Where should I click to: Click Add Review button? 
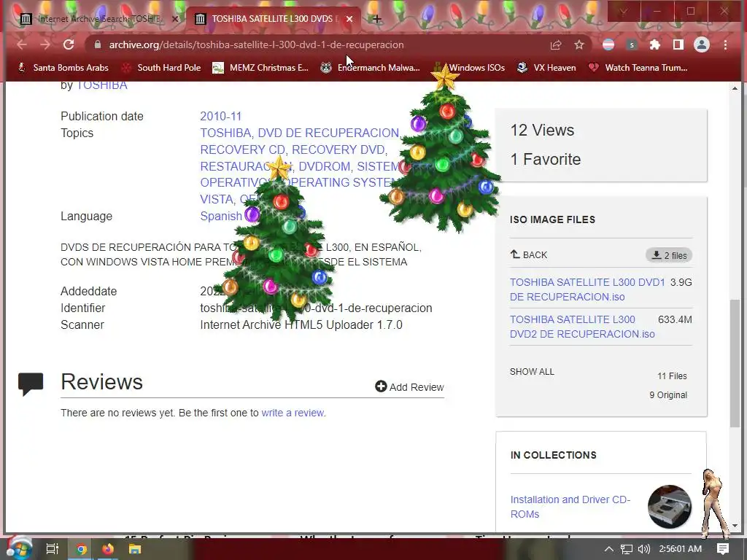point(410,387)
